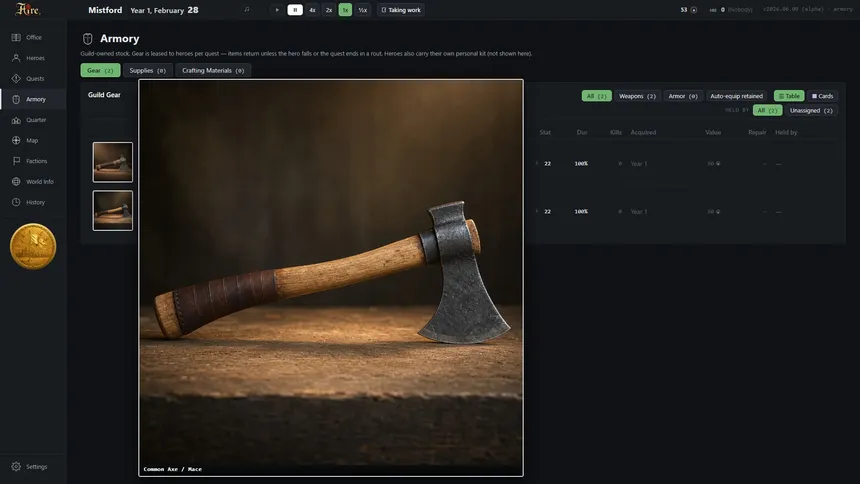Viewport: 860px width, 484px height.
Task: Open the Settings gear icon
Action: click(x=16, y=466)
